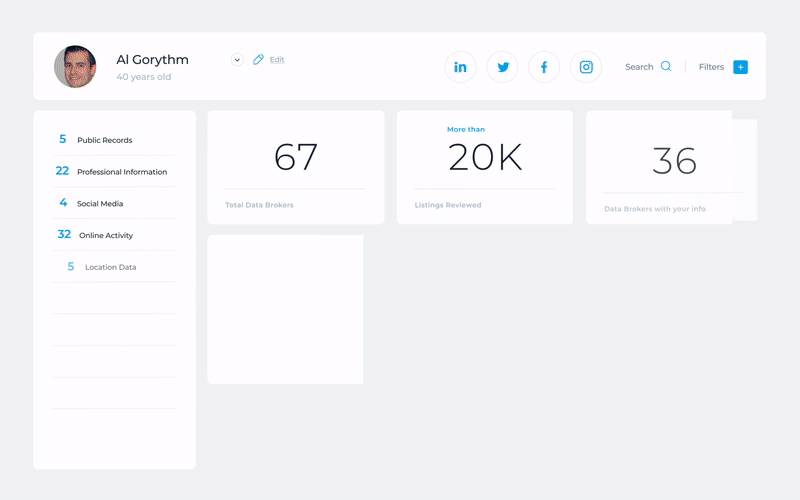Click the search magnifier icon
This screenshot has width=800, height=500.
[666, 66]
